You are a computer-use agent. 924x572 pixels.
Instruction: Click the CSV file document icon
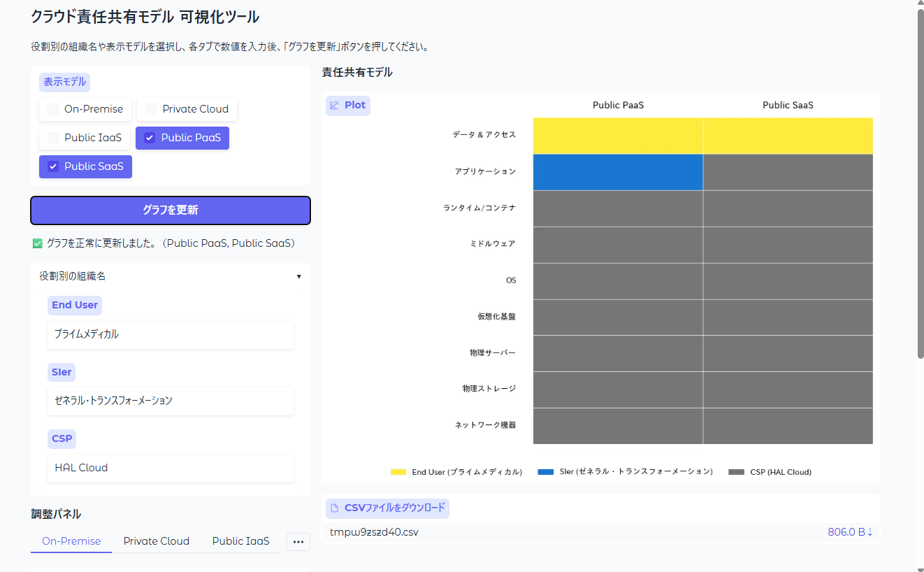pyautogui.click(x=335, y=508)
